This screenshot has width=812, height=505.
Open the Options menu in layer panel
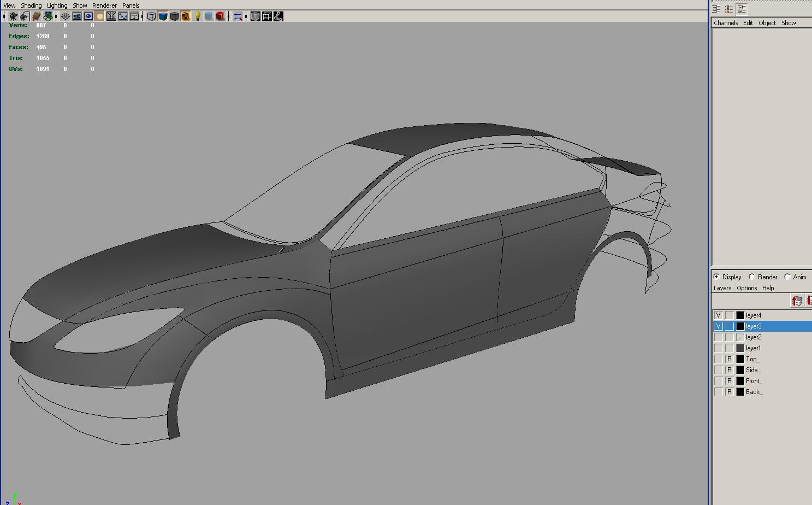point(746,288)
